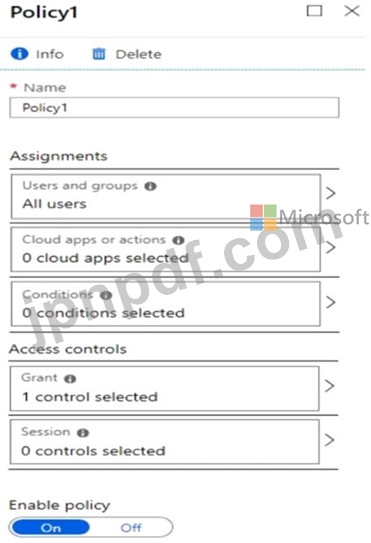
Task: Expand Cloud apps or actions chevron
Action: point(331,247)
